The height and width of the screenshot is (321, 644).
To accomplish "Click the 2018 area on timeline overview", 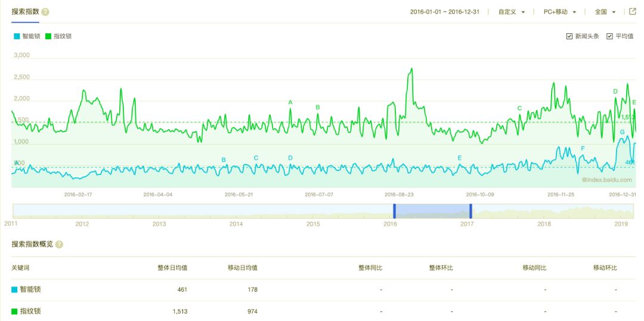I will pyautogui.click(x=544, y=212).
